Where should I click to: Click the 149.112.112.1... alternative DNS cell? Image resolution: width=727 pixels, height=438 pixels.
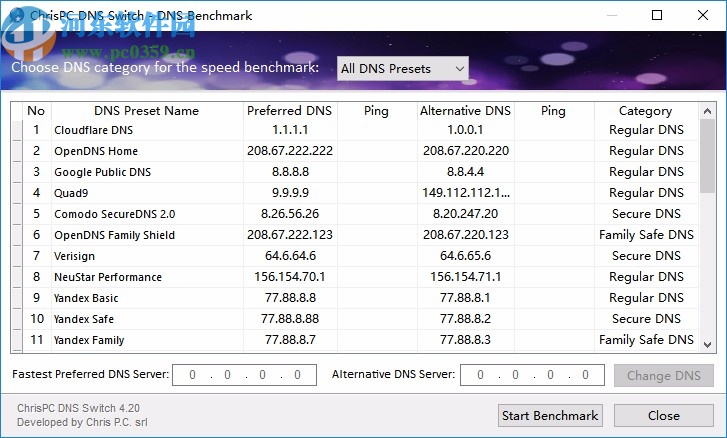point(466,193)
